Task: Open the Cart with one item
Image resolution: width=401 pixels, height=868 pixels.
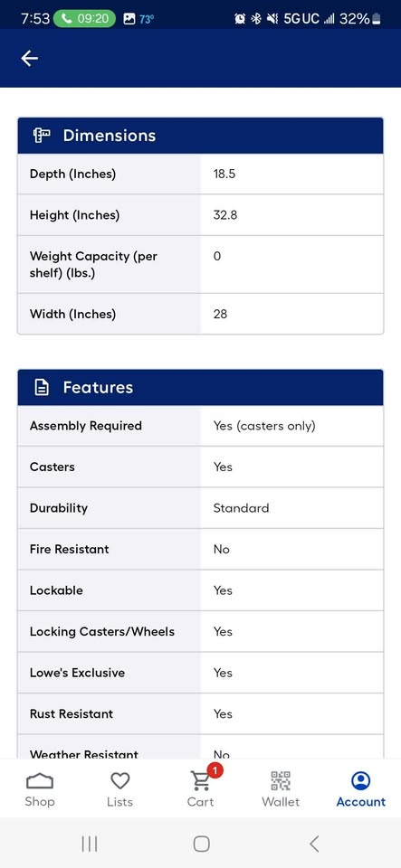Action: 201,790
